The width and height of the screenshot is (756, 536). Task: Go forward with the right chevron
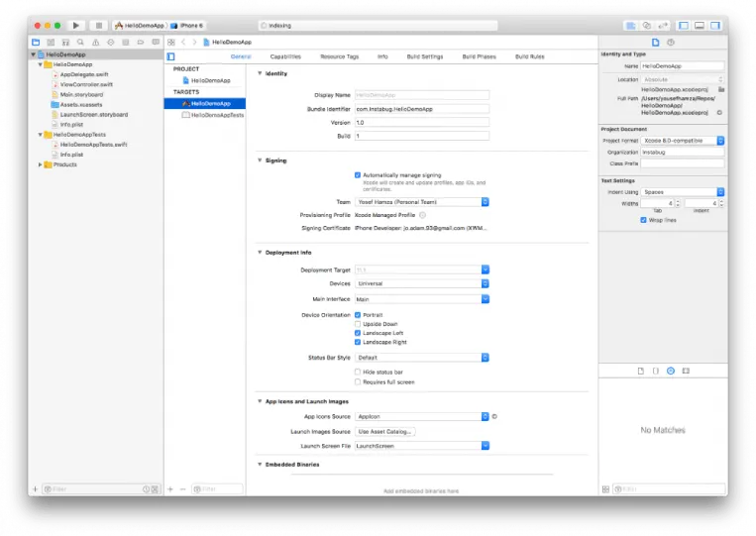point(194,43)
